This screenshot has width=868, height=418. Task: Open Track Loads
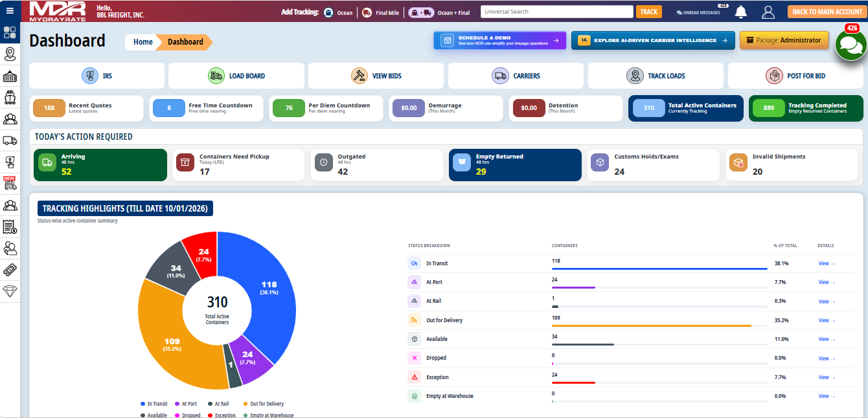pyautogui.click(x=656, y=76)
